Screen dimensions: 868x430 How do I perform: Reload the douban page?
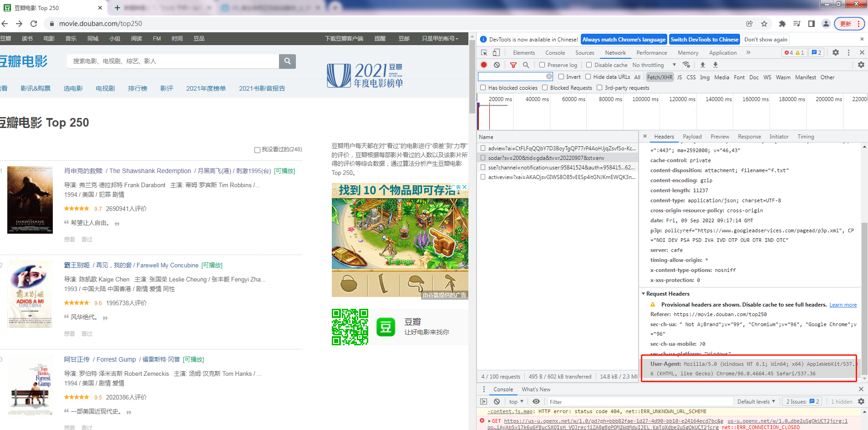pos(34,24)
